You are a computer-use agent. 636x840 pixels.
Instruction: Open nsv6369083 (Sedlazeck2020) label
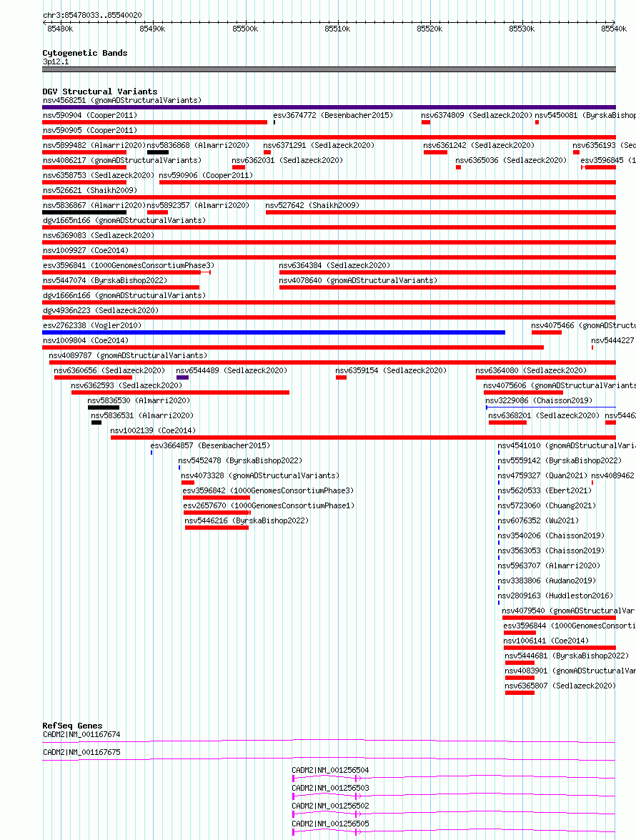click(99, 235)
